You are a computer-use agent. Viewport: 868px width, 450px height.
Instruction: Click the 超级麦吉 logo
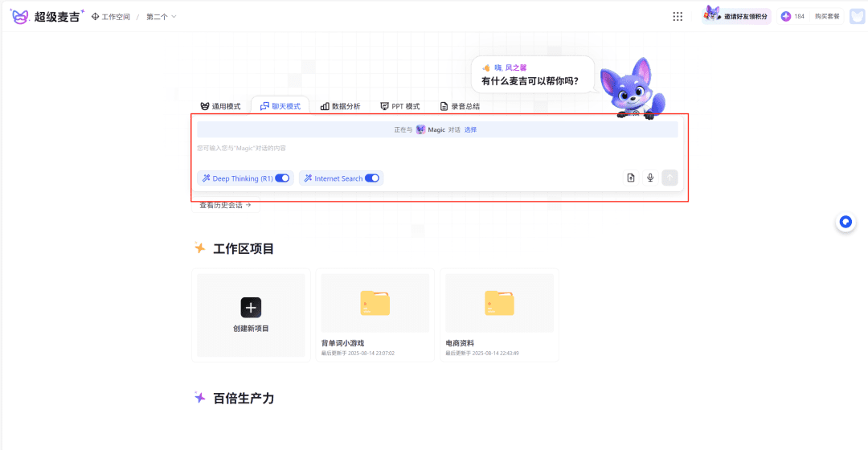coord(47,16)
